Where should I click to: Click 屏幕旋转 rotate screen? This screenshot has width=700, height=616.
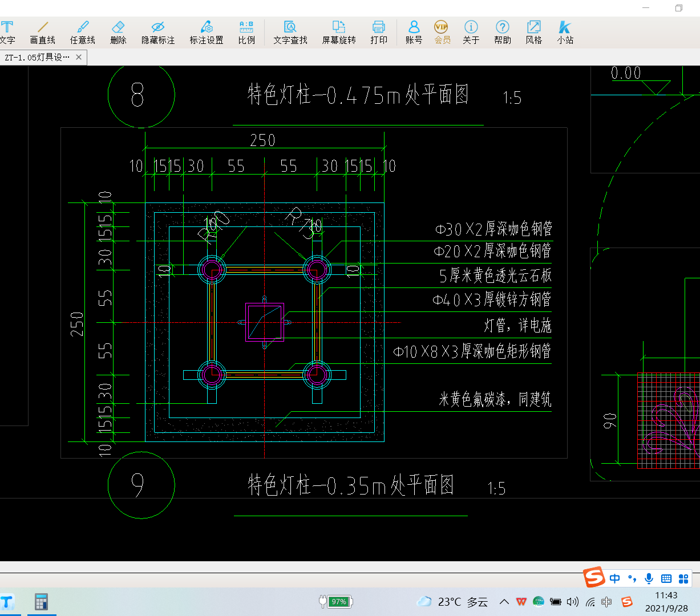[x=339, y=33]
